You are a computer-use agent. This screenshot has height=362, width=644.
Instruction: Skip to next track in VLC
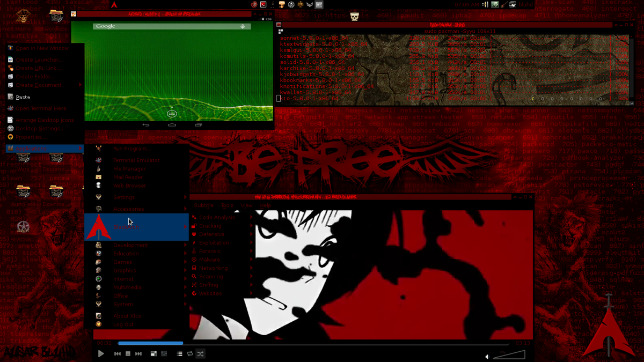tap(138, 354)
